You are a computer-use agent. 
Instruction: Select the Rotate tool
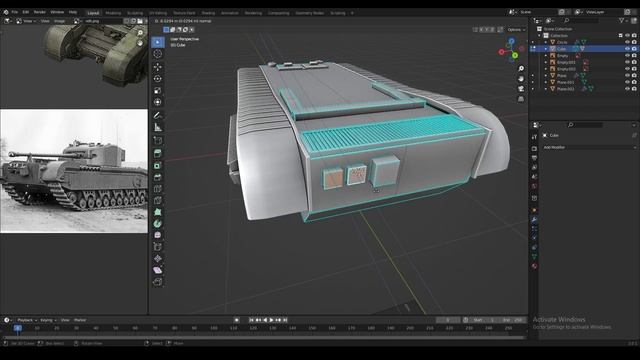tap(158, 78)
